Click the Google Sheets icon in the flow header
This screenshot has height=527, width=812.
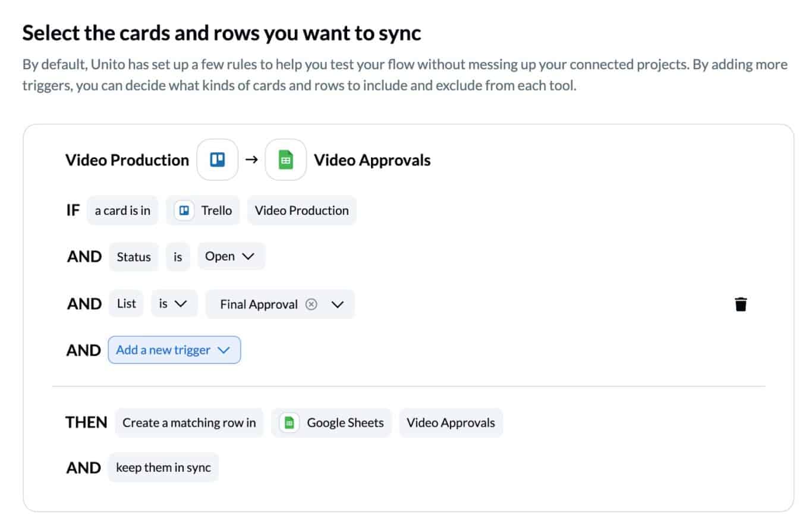pyautogui.click(x=286, y=160)
